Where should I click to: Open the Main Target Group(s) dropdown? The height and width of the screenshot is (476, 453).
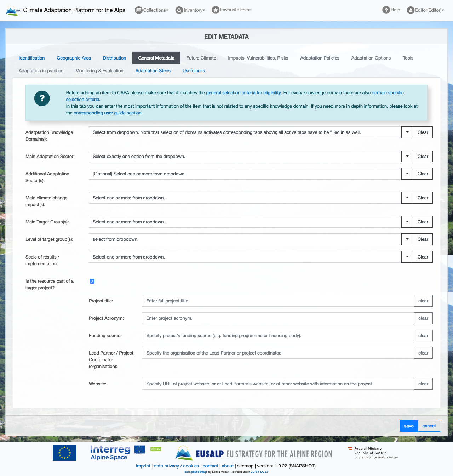click(x=407, y=222)
